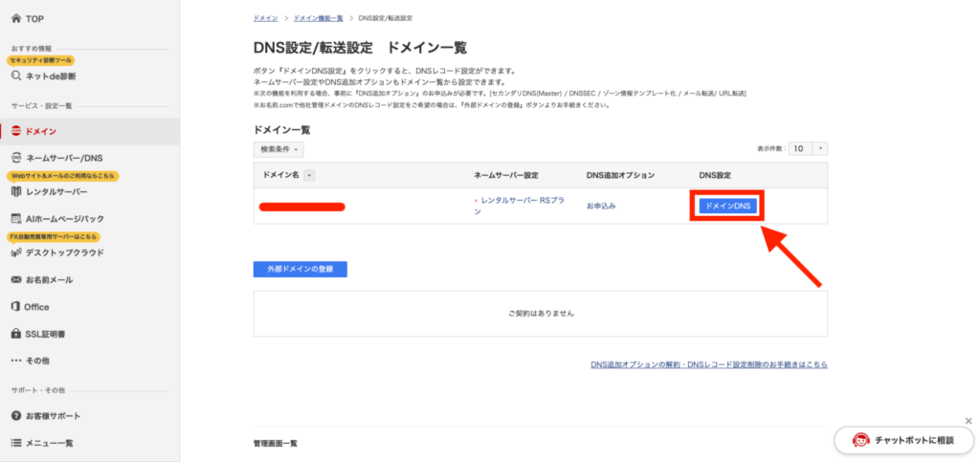Click the SSL証明書 lock icon
980x462 pixels.
(x=16, y=334)
